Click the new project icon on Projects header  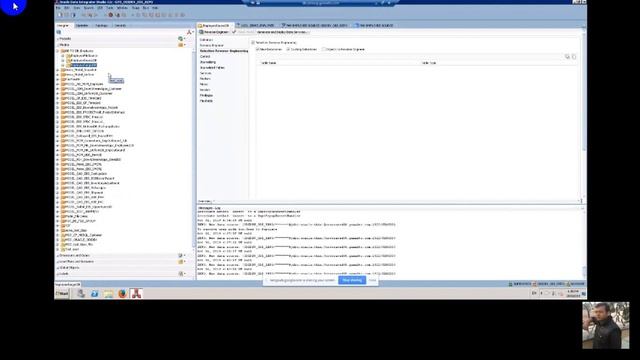(180, 39)
